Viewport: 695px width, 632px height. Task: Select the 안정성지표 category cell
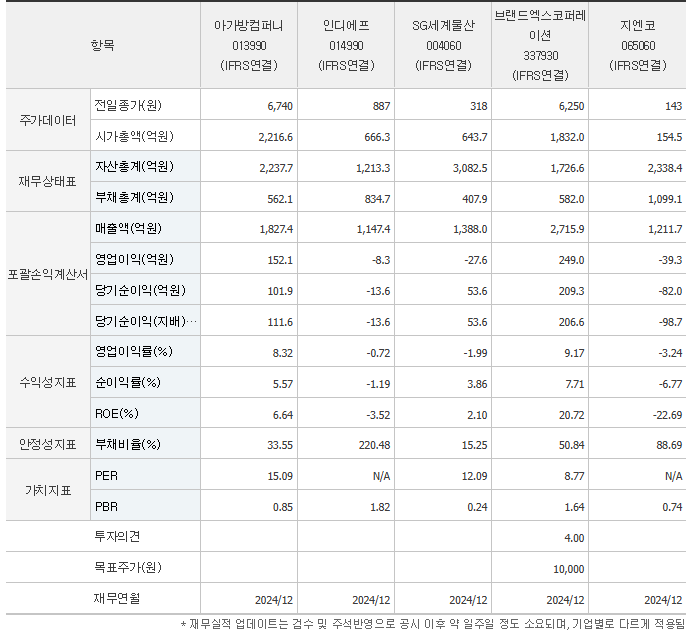(48, 444)
